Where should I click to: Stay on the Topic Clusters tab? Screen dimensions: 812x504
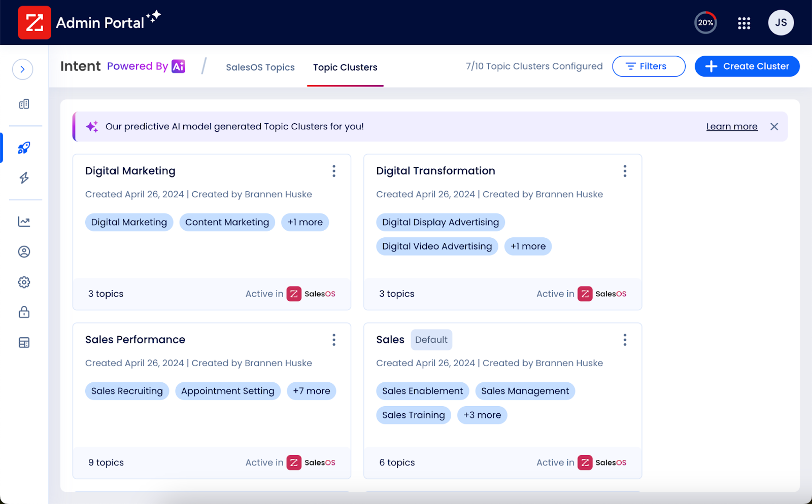click(x=345, y=67)
